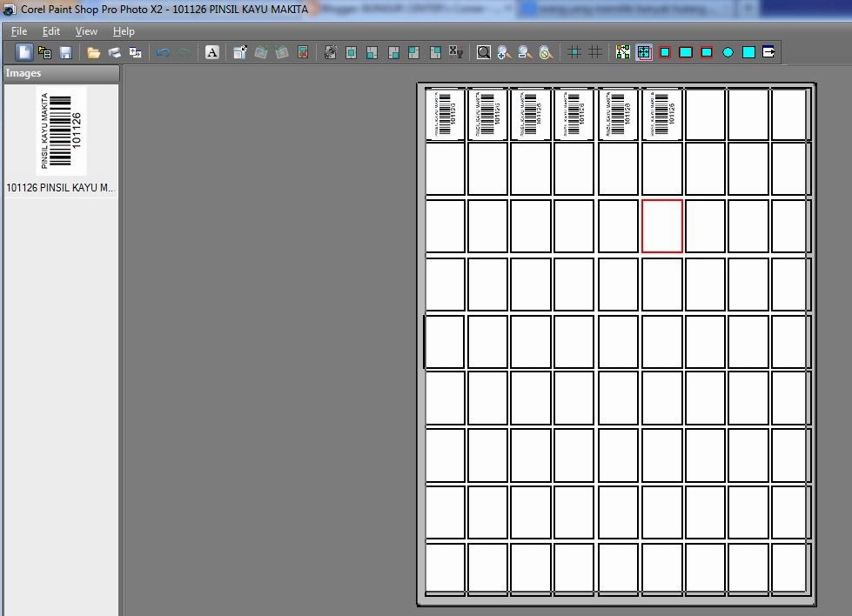Open Print Setup icon beside the printer
This screenshot has width=852, height=616.
tap(135, 52)
